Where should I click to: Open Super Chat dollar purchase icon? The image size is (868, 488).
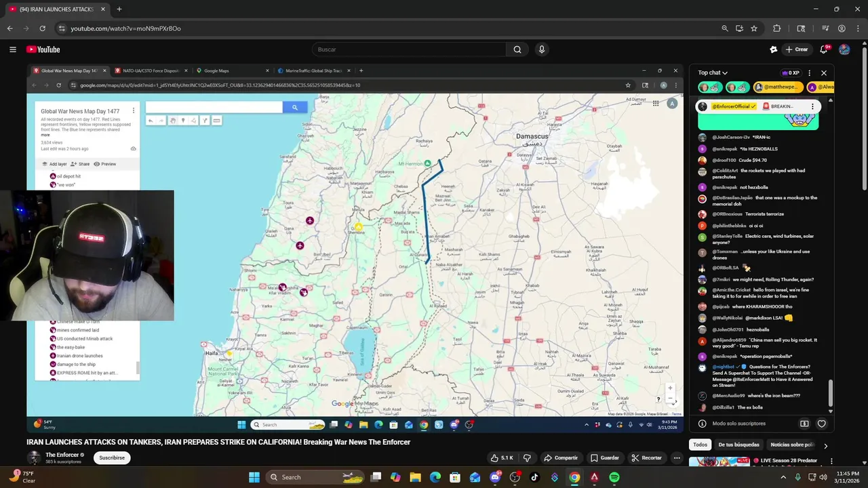(x=804, y=424)
